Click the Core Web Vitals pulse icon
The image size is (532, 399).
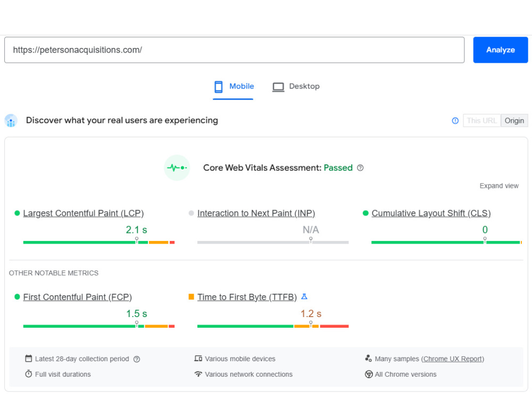tap(177, 168)
